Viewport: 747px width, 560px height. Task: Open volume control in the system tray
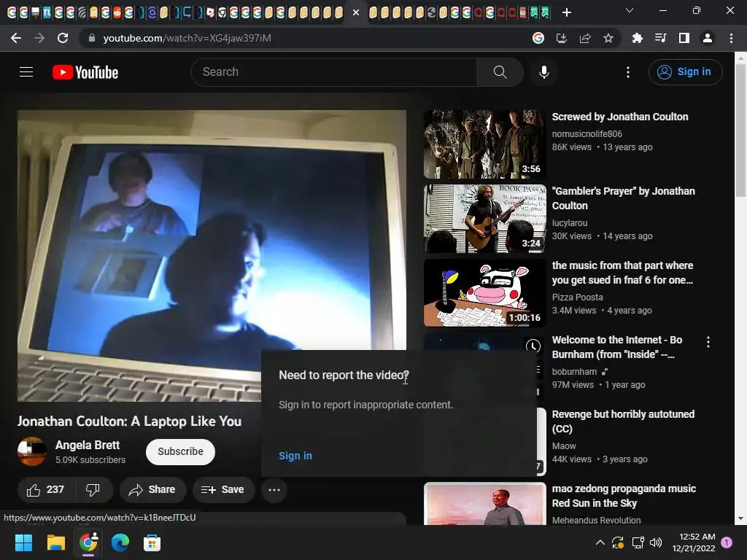click(656, 542)
